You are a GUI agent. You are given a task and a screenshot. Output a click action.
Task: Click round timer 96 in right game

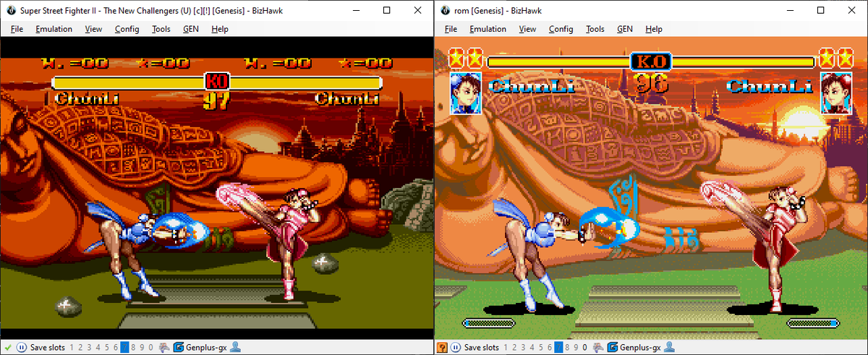651,83
